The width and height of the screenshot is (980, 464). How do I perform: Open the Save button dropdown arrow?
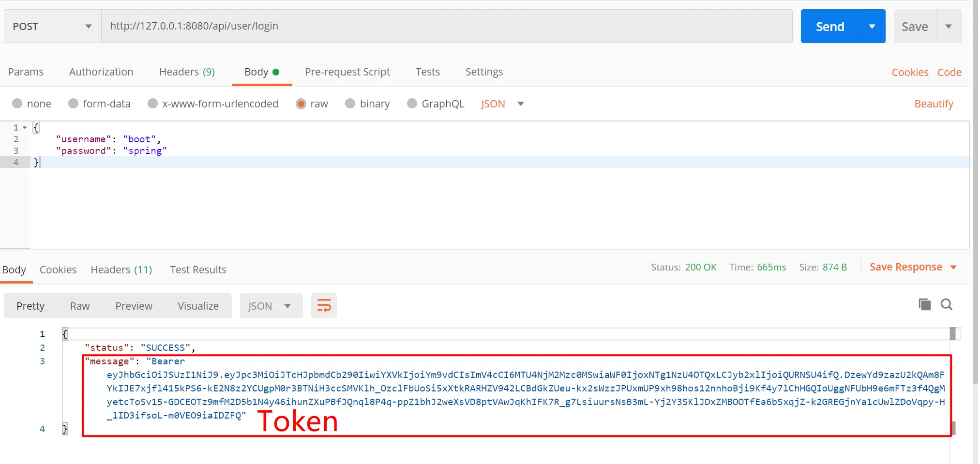click(x=949, y=26)
